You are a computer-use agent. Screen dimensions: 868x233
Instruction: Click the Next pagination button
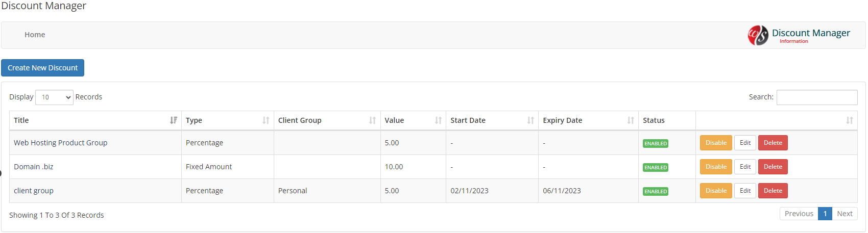click(845, 214)
